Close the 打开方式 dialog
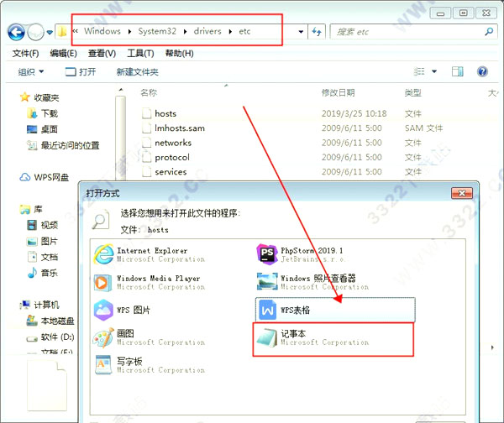 [461, 193]
